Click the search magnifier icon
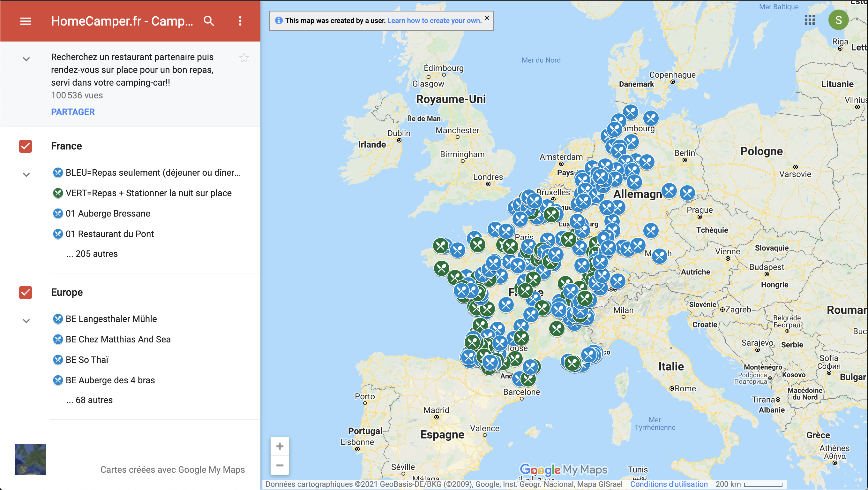Screen dimensions: 868x490 [209, 21]
